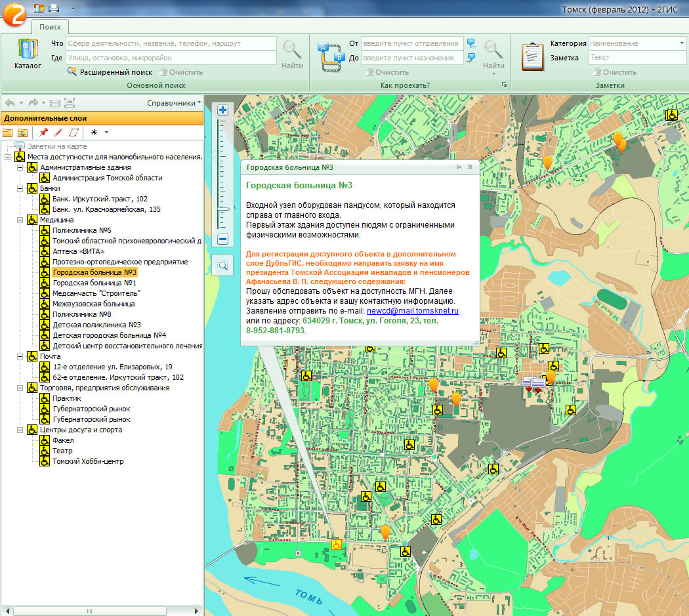Click the A to B route icon
This screenshot has height=616, width=689.
(x=331, y=57)
